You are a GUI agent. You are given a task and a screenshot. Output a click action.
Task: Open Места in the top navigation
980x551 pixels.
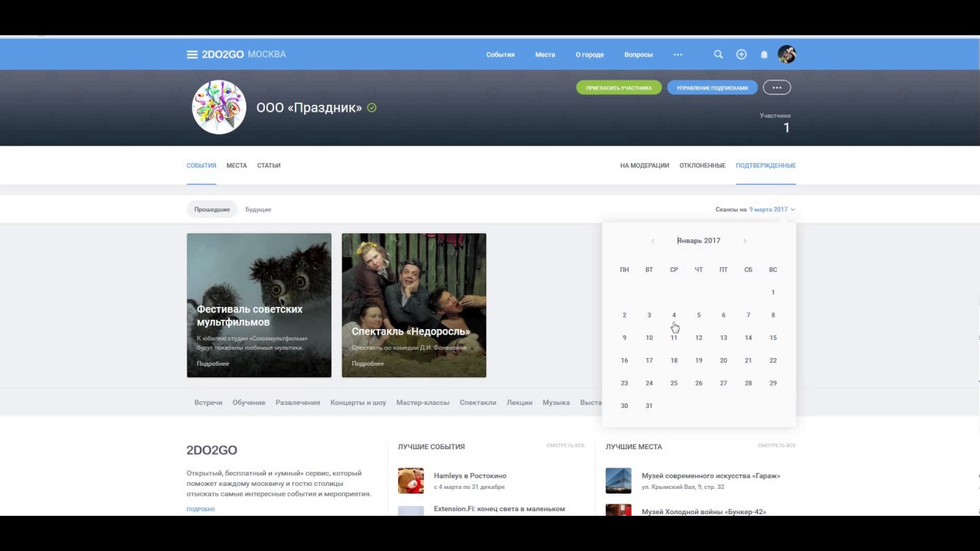point(545,54)
